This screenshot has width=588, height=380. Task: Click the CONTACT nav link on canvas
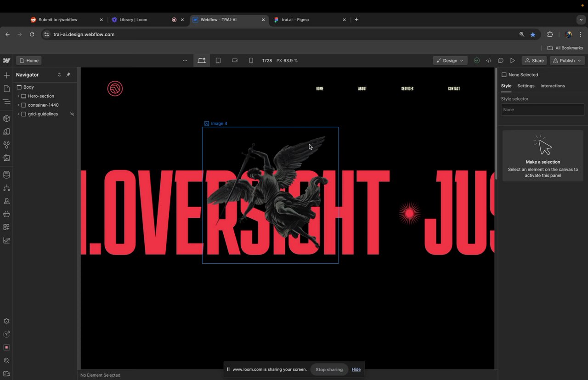tap(454, 89)
